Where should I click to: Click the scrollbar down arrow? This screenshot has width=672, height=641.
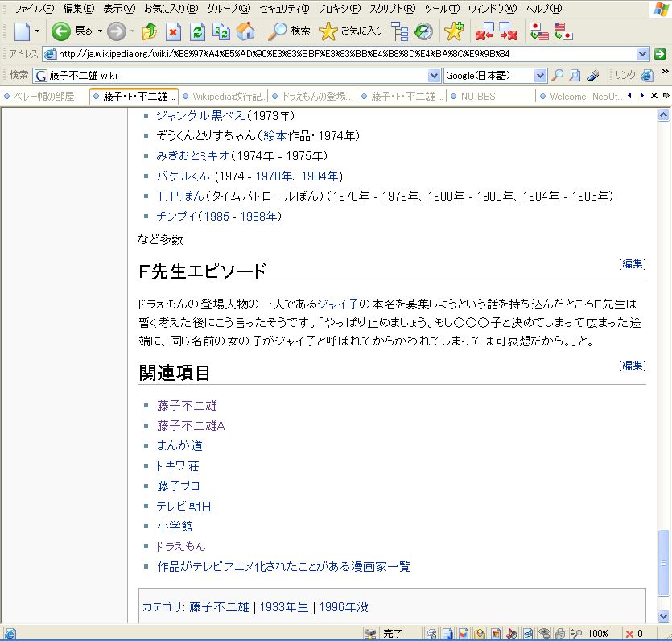pyautogui.click(x=663, y=617)
